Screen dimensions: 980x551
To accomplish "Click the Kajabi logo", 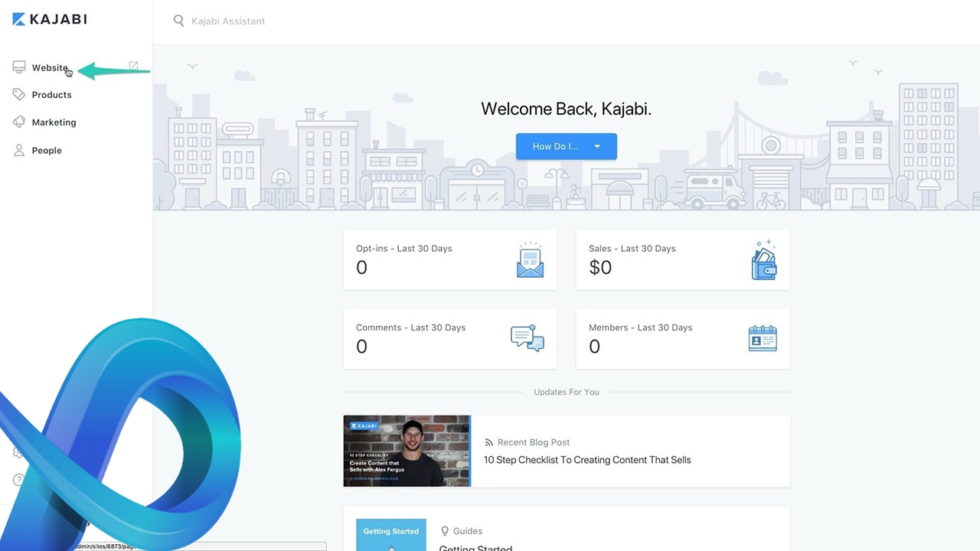I will (50, 19).
